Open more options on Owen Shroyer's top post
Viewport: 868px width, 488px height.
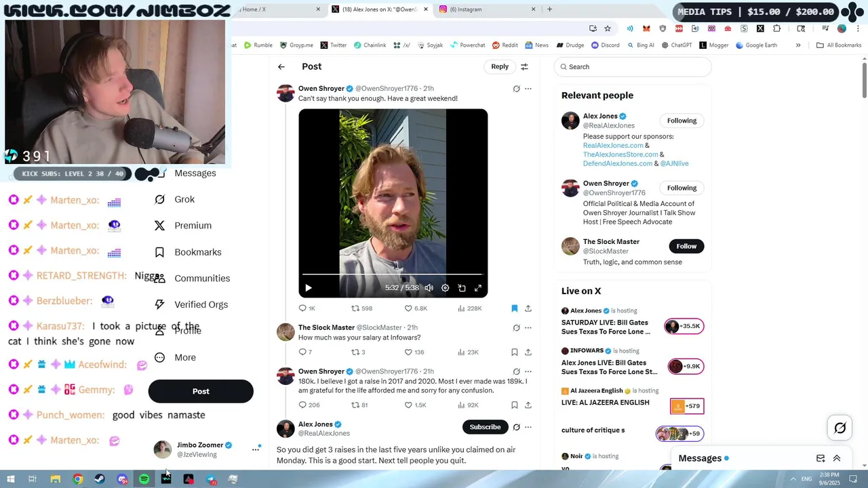(x=528, y=89)
